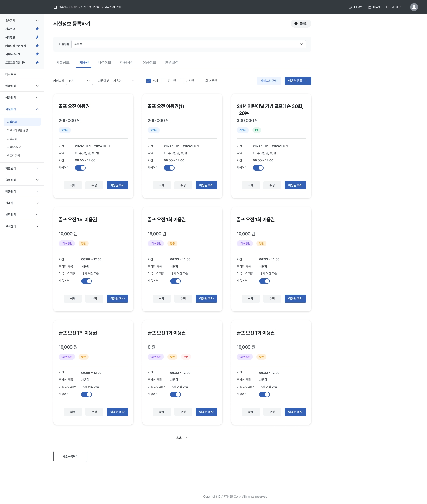The height and width of the screenshot is (504, 427).
Task: Unstar 시설정보 in favorites
Action: point(37,29)
